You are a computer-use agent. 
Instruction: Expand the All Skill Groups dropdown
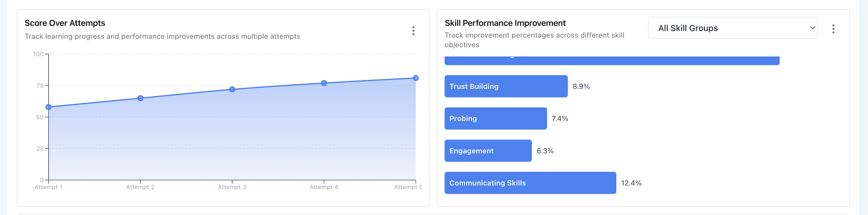(733, 28)
